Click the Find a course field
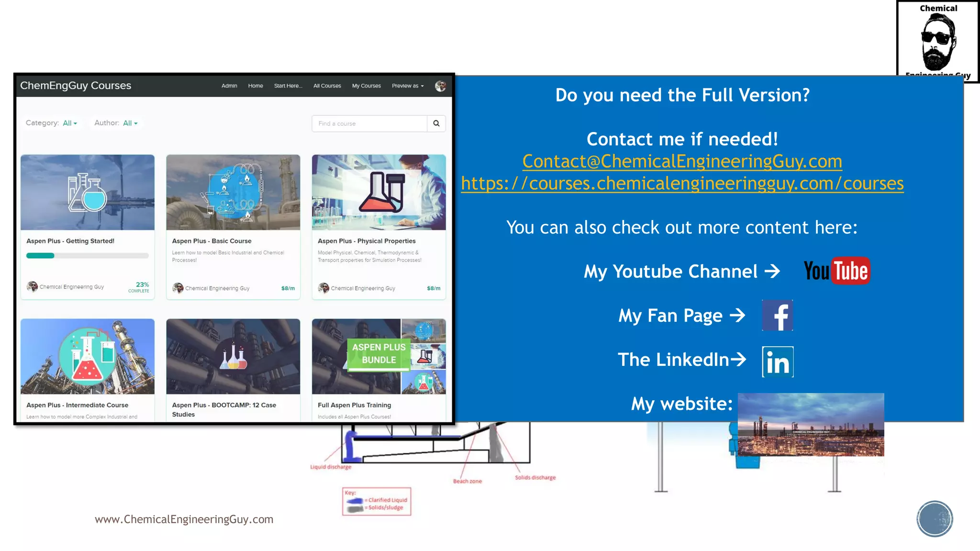 [369, 123]
